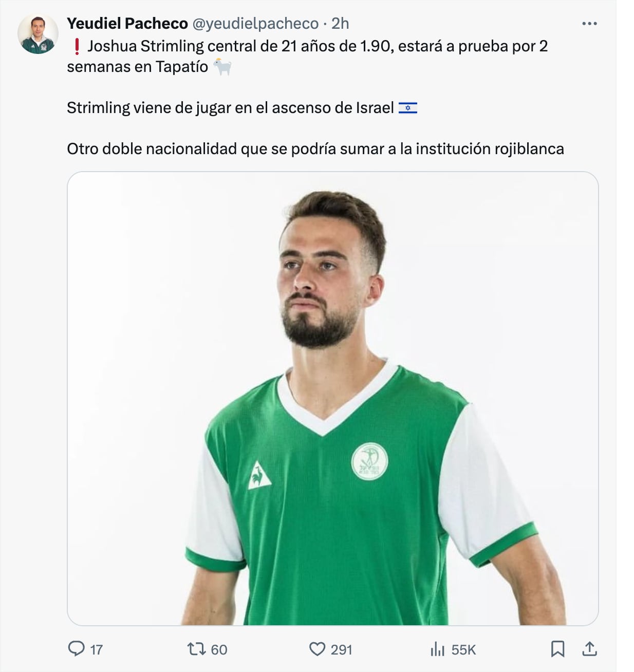
Task: Click the goat emoji after Tapatío
Action: (x=222, y=67)
